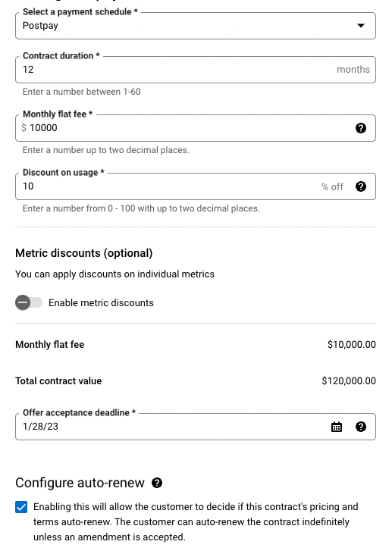Click the 'Enable metric discounts' label
392x554 pixels.
coord(101,303)
